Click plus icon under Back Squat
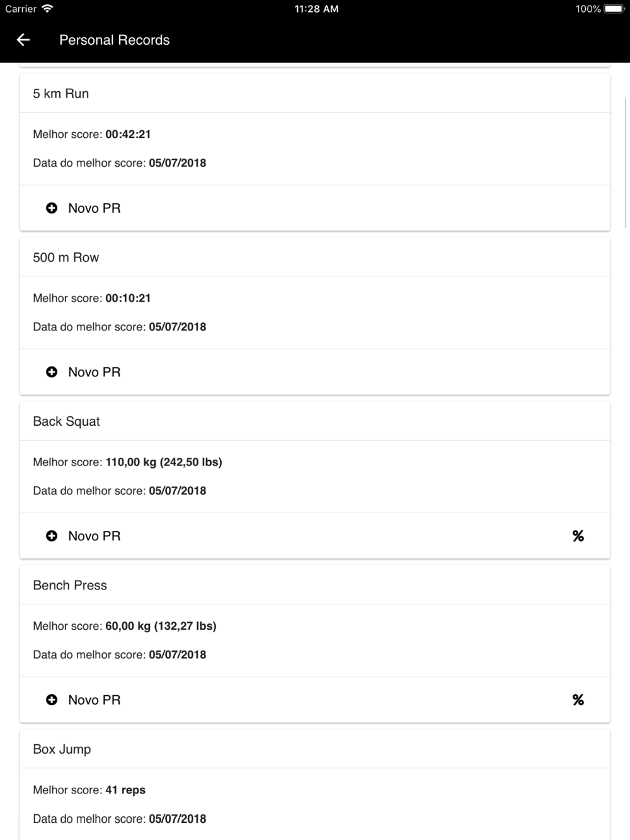The height and width of the screenshot is (840, 630). click(52, 536)
